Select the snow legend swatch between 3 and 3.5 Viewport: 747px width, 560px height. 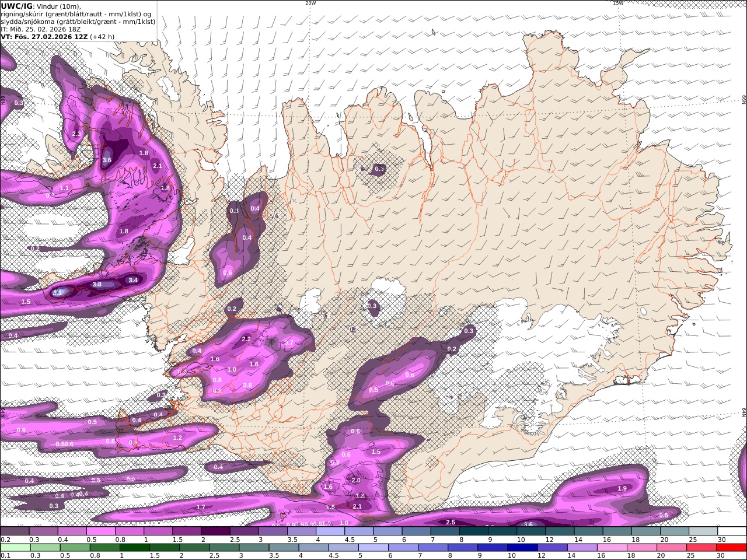(273, 531)
